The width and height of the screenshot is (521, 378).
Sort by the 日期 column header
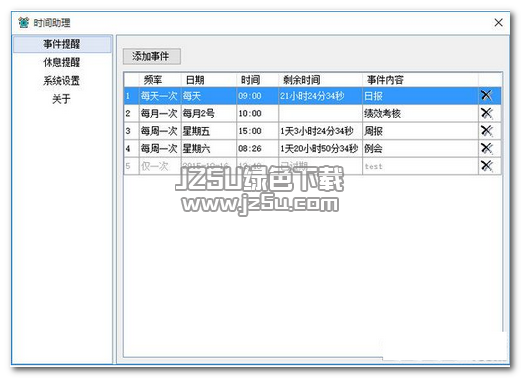tap(209, 80)
